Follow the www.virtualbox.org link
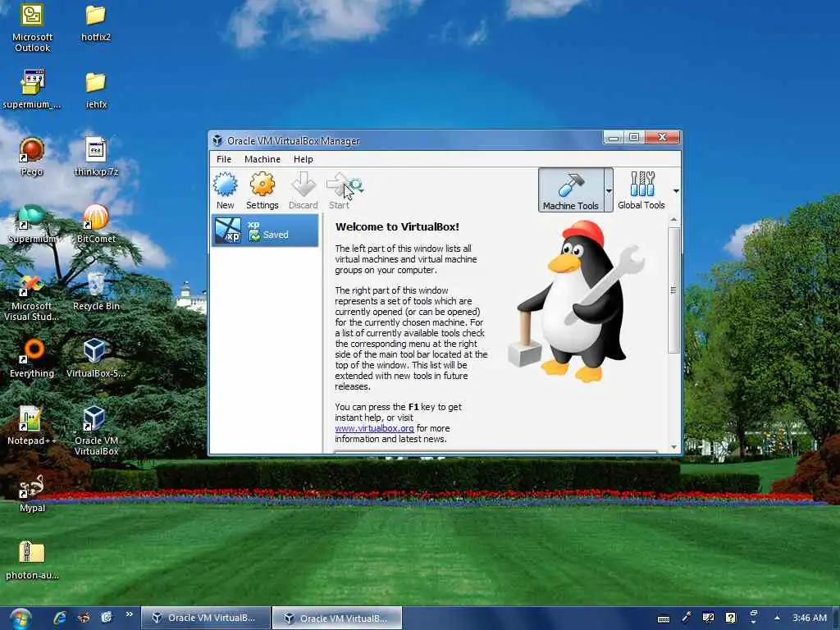Image resolution: width=840 pixels, height=630 pixels. tap(374, 428)
